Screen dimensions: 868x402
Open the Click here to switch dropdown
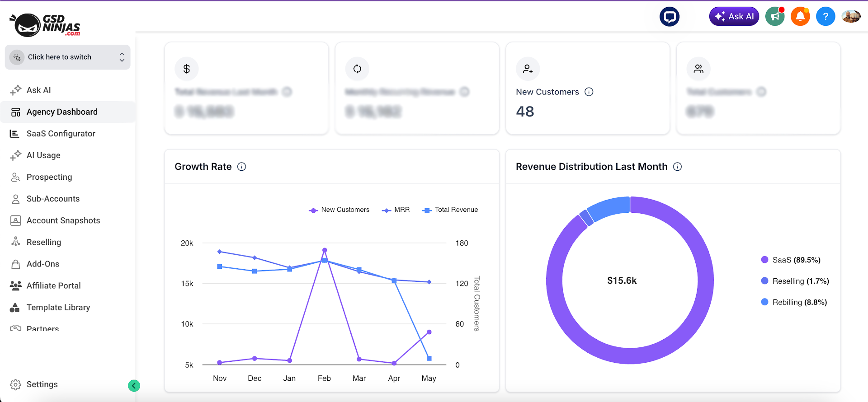click(67, 57)
